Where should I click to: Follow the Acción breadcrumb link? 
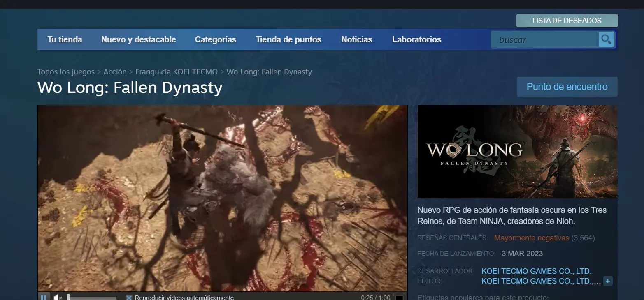coord(115,72)
